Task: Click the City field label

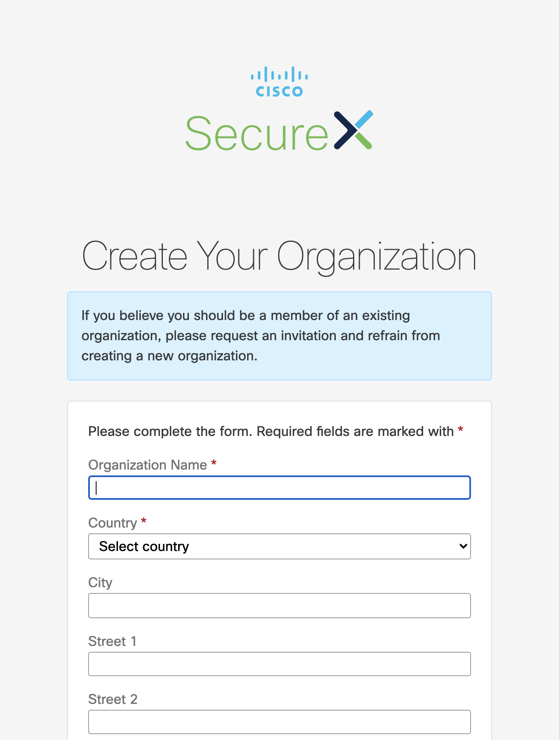Action: [x=100, y=583]
